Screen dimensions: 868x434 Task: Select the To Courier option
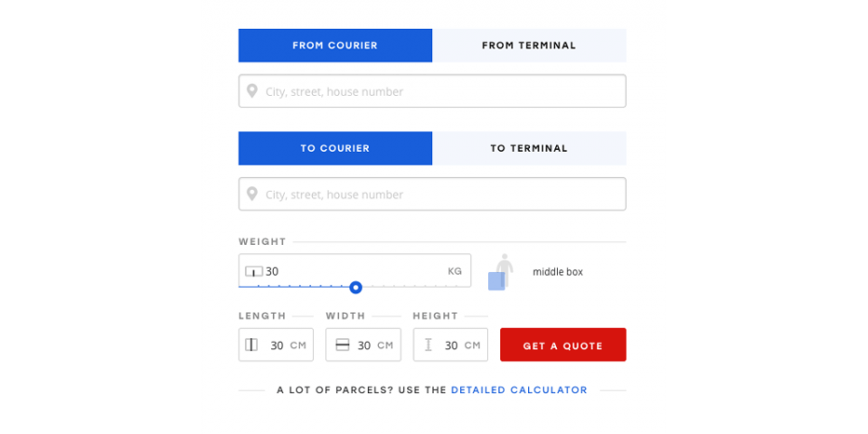click(x=335, y=148)
